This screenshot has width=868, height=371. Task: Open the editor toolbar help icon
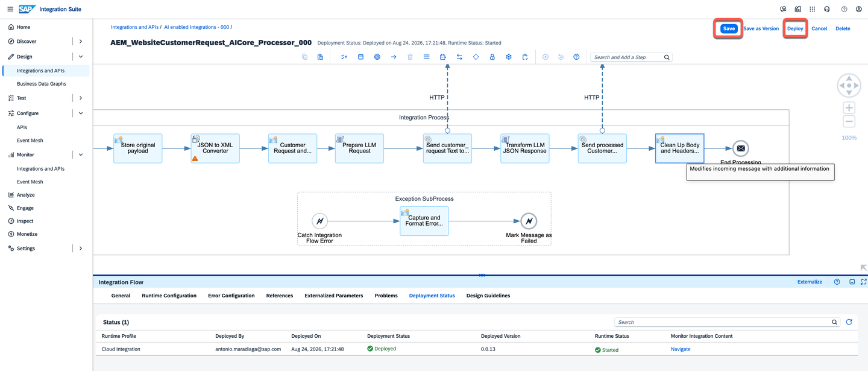tap(576, 57)
